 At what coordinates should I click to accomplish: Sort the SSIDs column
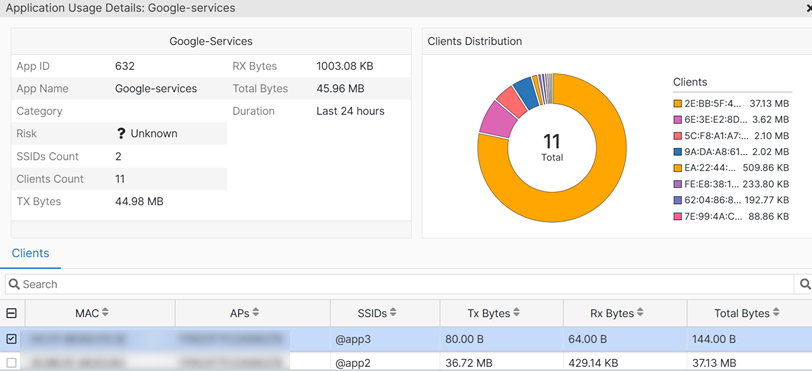pyautogui.click(x=393, y=312)
